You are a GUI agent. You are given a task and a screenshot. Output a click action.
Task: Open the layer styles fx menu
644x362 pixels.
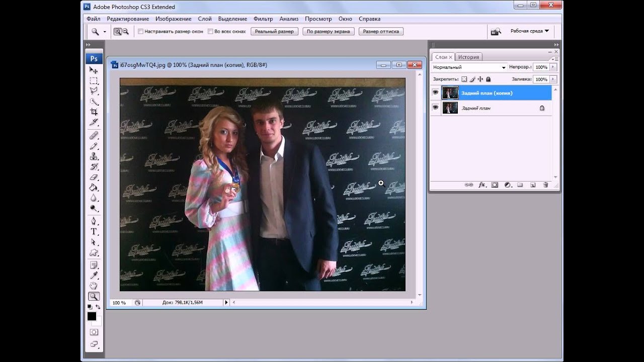pyautogui.click(x=482, y=185)
